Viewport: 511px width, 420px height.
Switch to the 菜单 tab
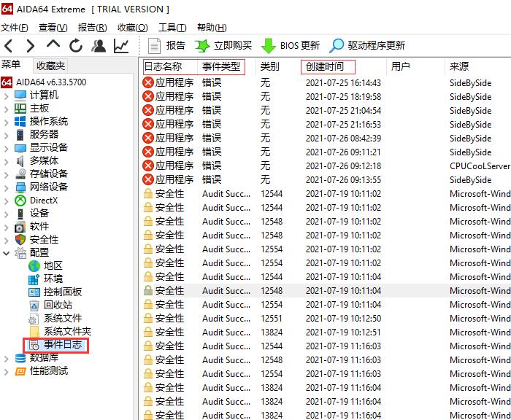point(11,64)
